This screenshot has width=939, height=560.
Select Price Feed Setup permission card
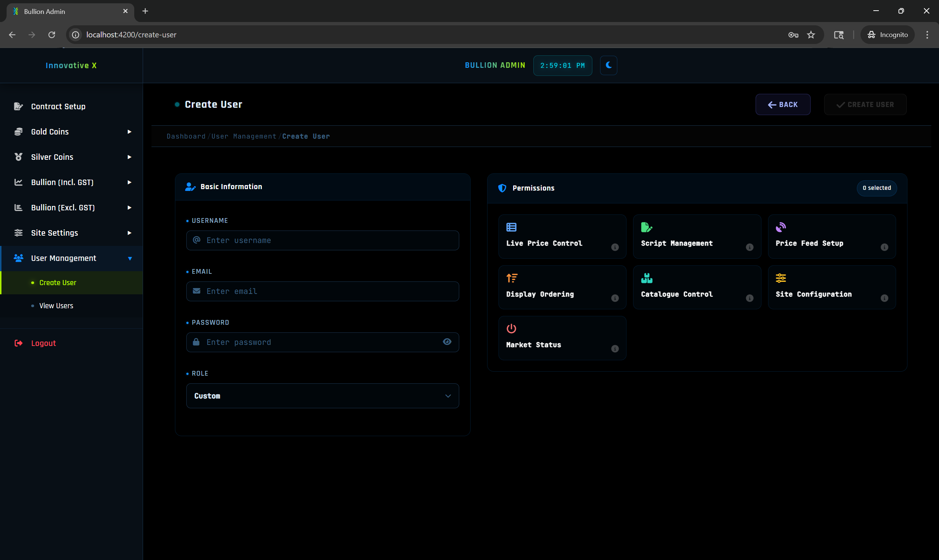coord(832,237)
